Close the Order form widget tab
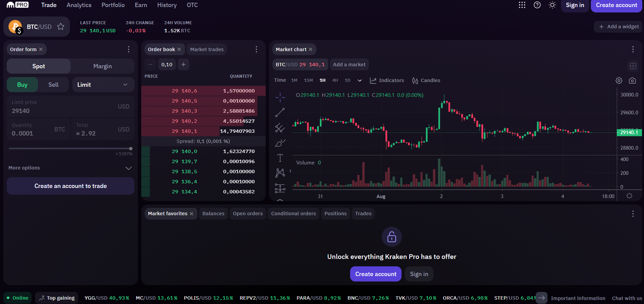 pyautogui.click(x=41, y=49)
